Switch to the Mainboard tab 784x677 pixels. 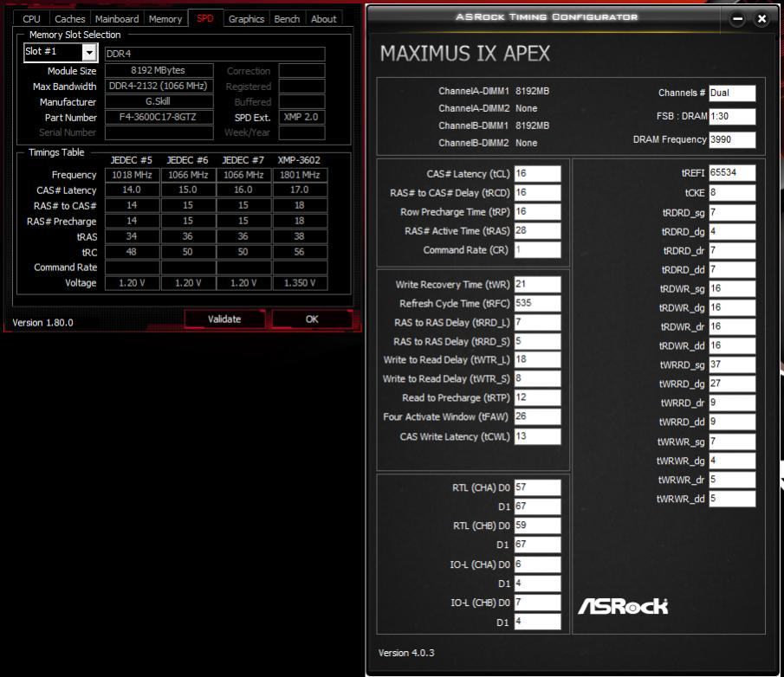117,19
